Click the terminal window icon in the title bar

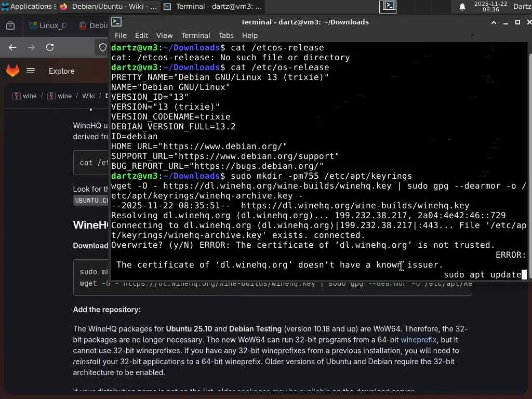116,22
